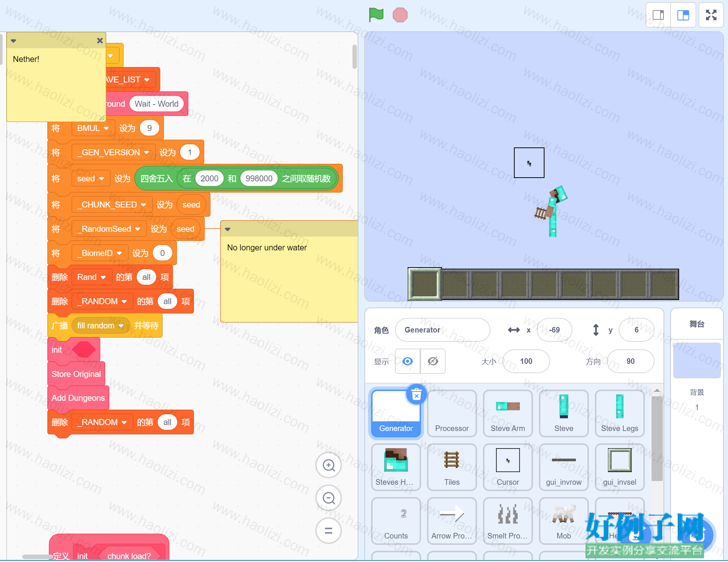Click the random minimum field 2000
Viewport: 728px width, 562px height.
(x=209, y=179)
